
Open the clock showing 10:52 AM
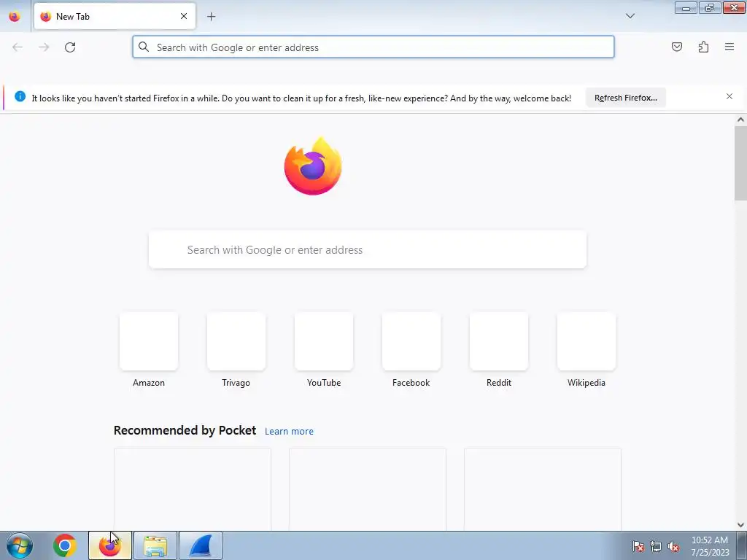[x=710, y=546]
